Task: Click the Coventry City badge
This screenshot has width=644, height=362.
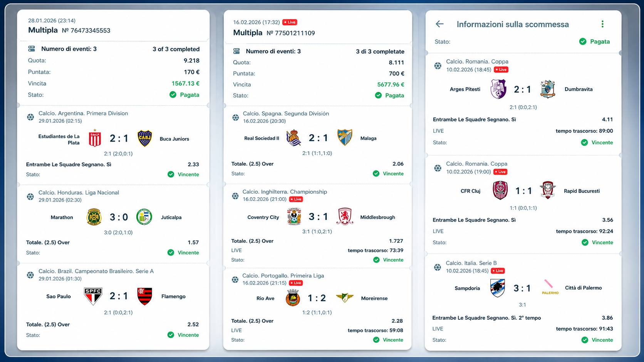Action: [x=294, y=217]
